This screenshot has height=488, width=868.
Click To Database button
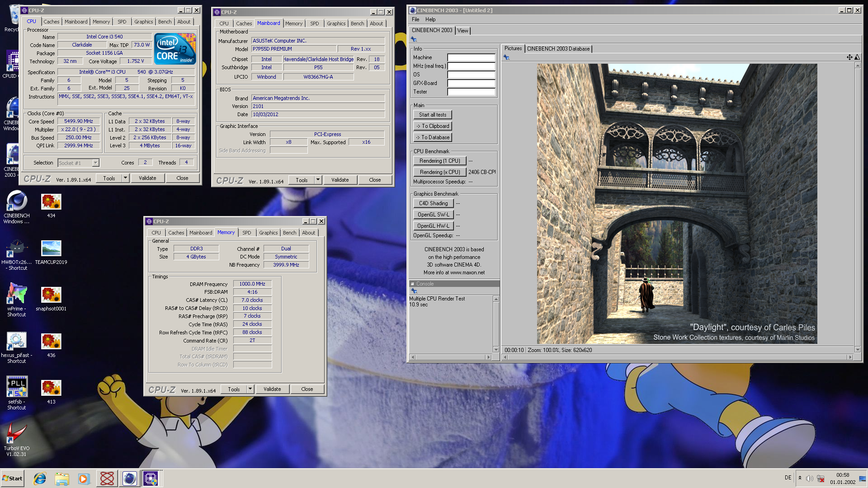click(x=433, y=137)
